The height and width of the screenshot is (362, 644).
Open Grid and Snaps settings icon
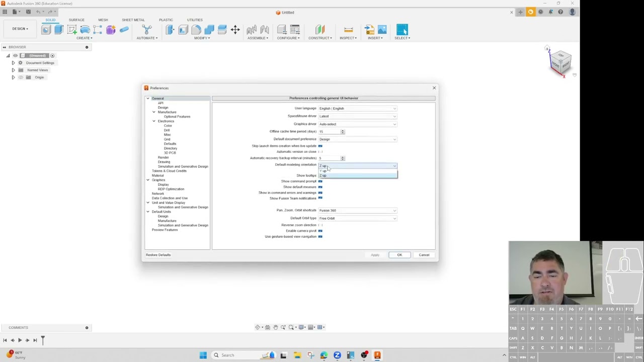[311, 327]
